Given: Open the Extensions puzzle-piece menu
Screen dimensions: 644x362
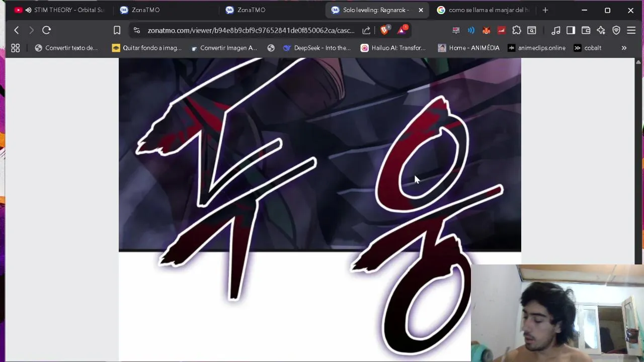Looking at the screenshot, I should pos(516,30).
